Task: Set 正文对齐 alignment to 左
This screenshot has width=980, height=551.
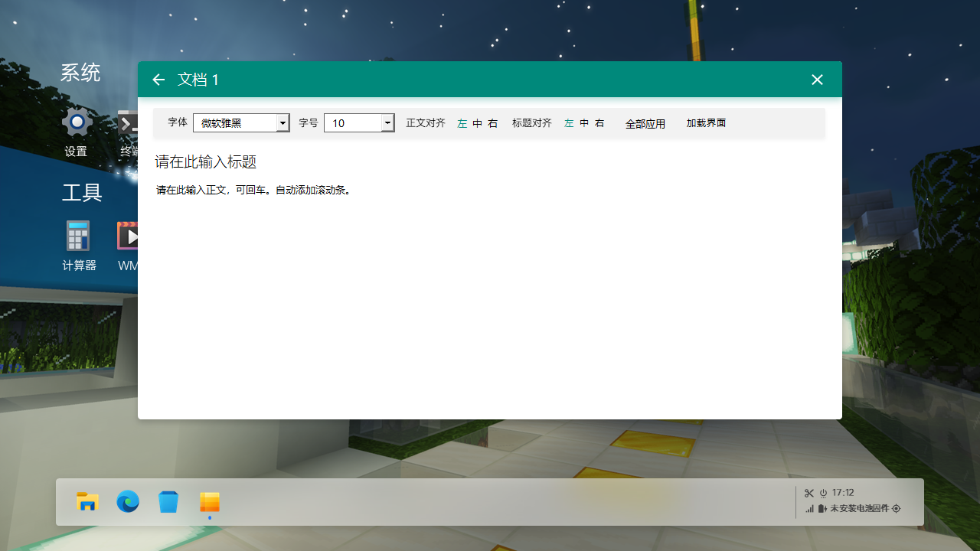Action: tap(462, 123)
